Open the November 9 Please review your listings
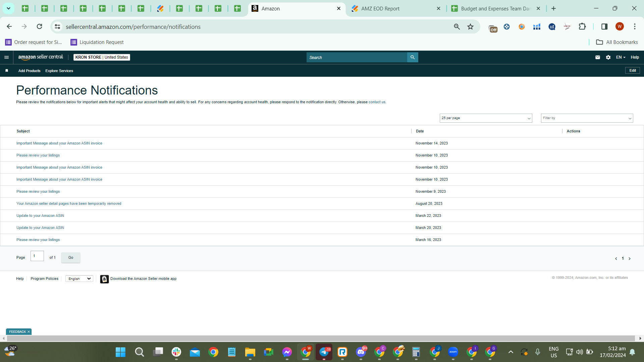This screenshot has width=644, height=362. (x=38, y=191)
